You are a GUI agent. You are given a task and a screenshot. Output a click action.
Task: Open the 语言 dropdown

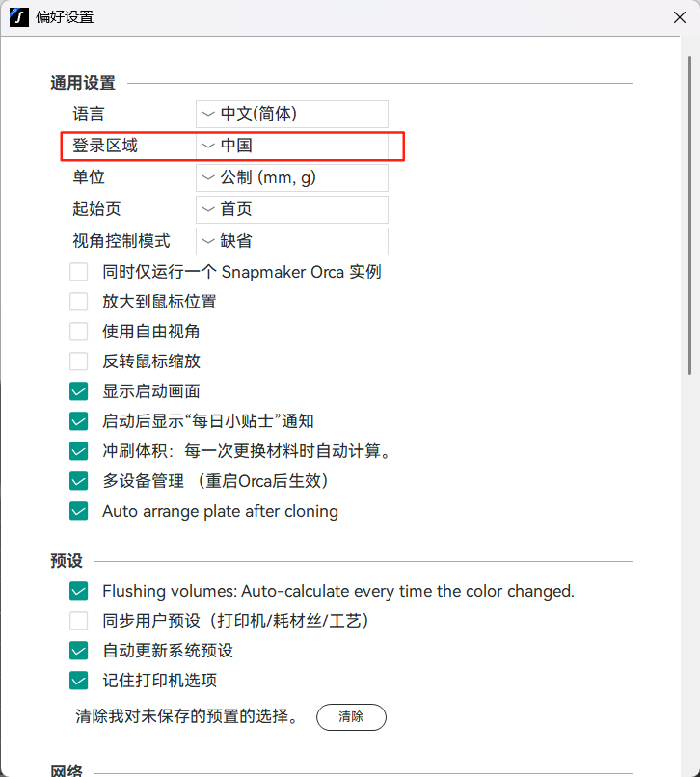[x=291, y=114]
